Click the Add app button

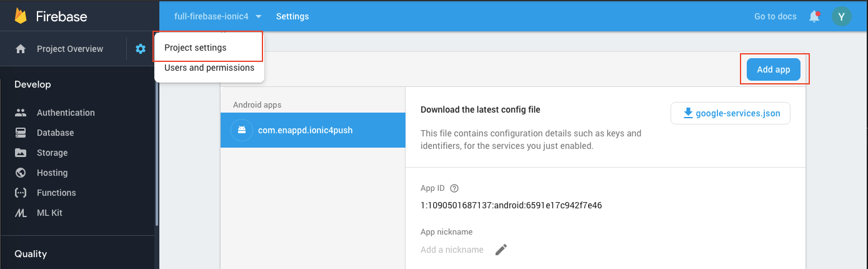[774, 69]
